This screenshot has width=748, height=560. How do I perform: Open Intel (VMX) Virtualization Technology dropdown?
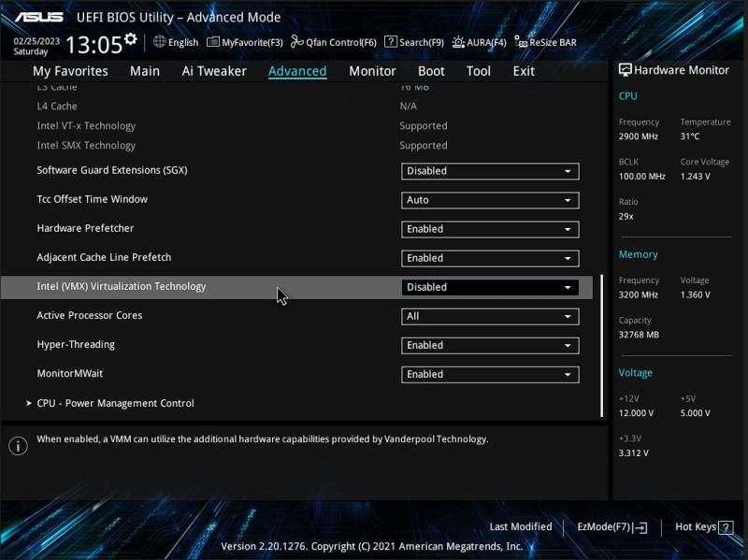(490, 288)
